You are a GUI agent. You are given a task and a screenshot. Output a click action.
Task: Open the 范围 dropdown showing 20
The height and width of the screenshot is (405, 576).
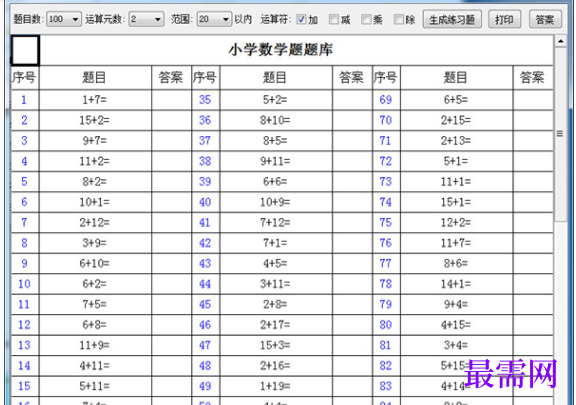(x=214, y=19)
